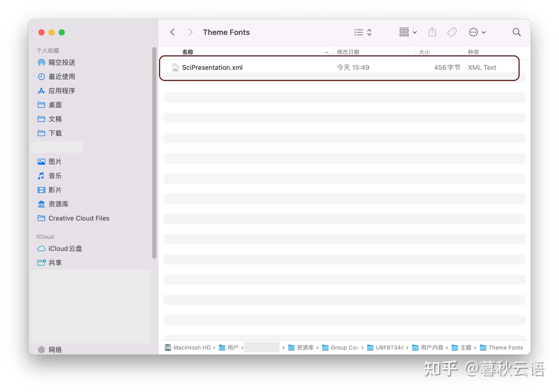Navigate back using the back arrow
This screenshot has height=392, width=559.
coord(173,32)
